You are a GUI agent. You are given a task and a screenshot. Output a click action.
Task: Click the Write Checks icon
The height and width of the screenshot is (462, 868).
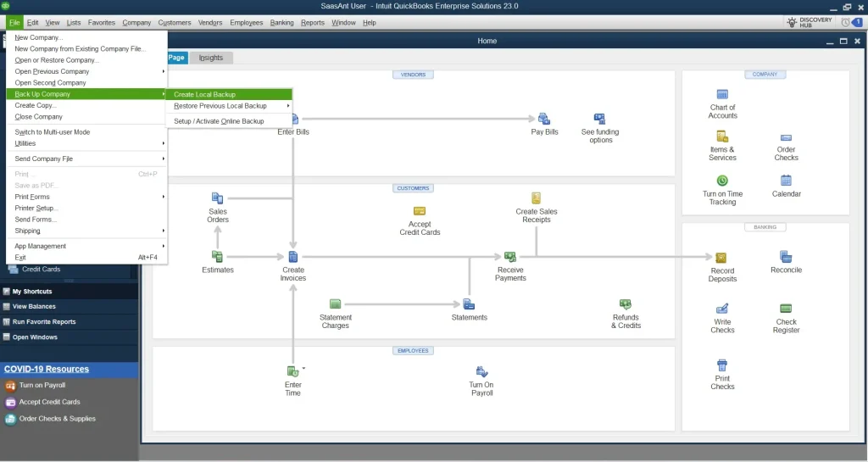(x=722, y=309)
